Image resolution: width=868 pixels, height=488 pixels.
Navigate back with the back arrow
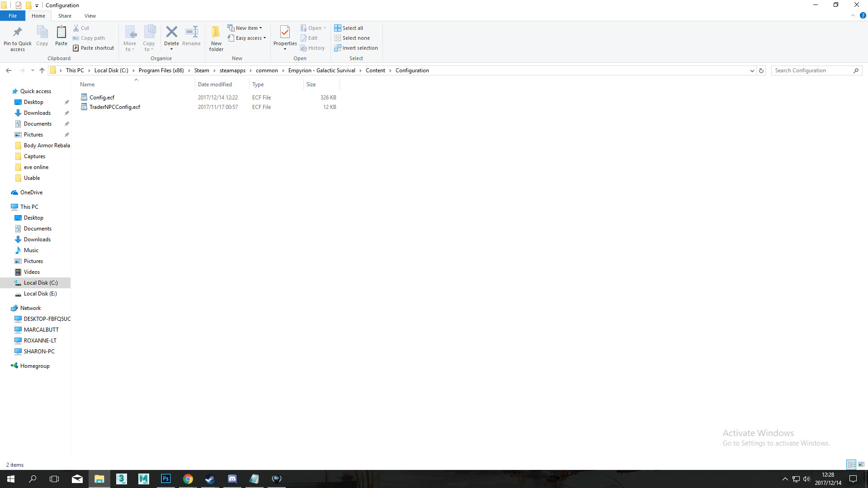coord(9,70)
